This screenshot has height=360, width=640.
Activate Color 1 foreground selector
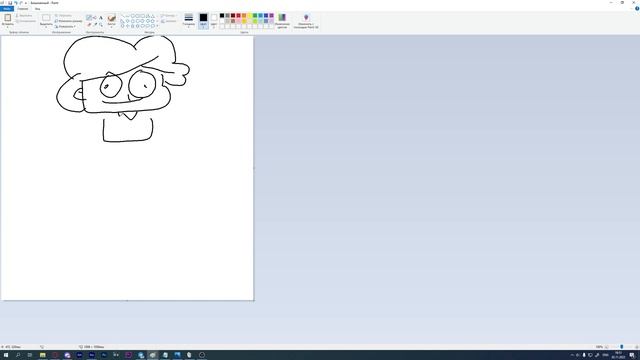pos(203,21)
